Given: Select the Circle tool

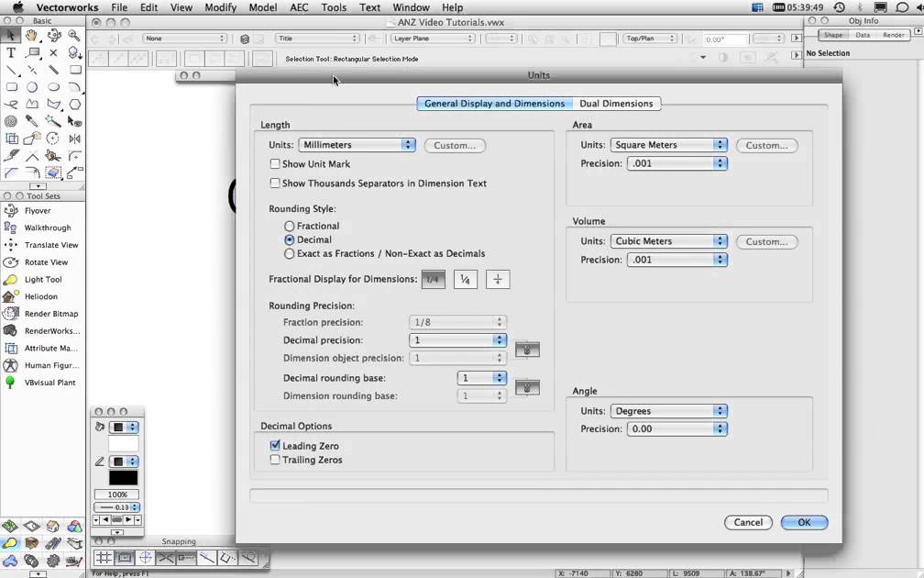Looking at the screenshot, I should click(x=32, y=86).
